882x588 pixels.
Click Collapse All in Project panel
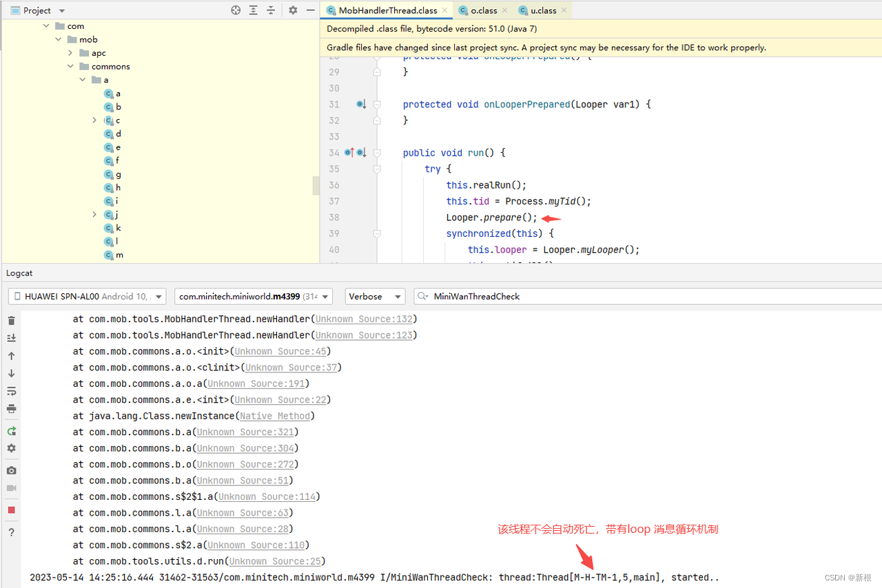(271, 10)
